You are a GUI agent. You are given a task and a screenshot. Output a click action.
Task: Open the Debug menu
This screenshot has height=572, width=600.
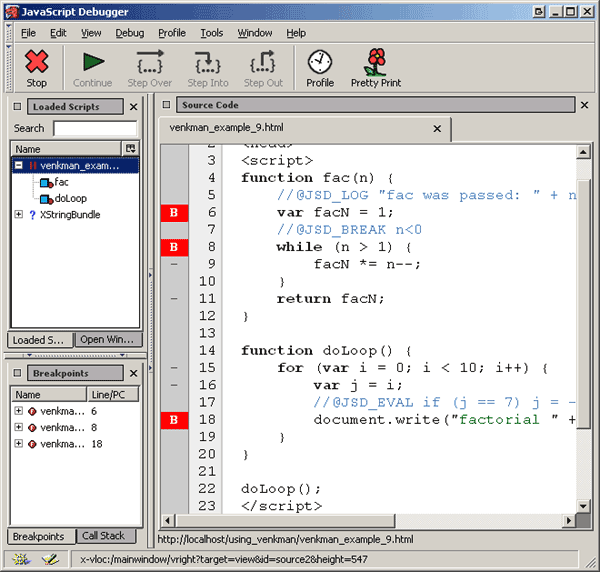pyautogui.click(x=130, y=33)
